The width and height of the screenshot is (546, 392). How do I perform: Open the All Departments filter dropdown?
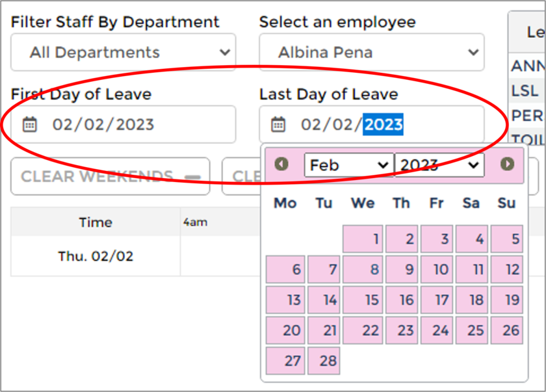click(123, 52)
